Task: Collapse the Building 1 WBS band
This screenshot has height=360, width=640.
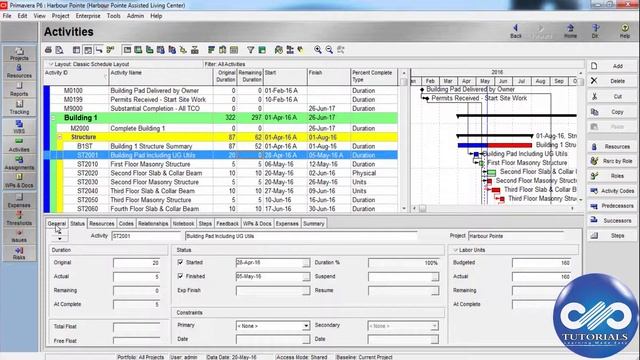Action: click(53, 118)
